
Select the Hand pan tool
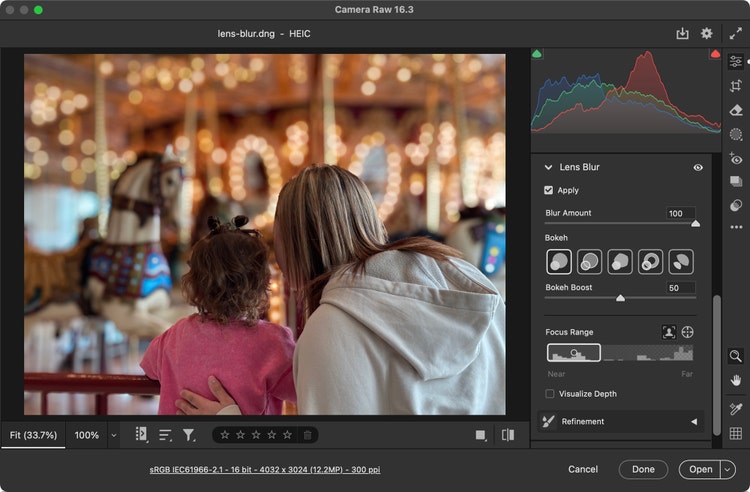point(736,379)
